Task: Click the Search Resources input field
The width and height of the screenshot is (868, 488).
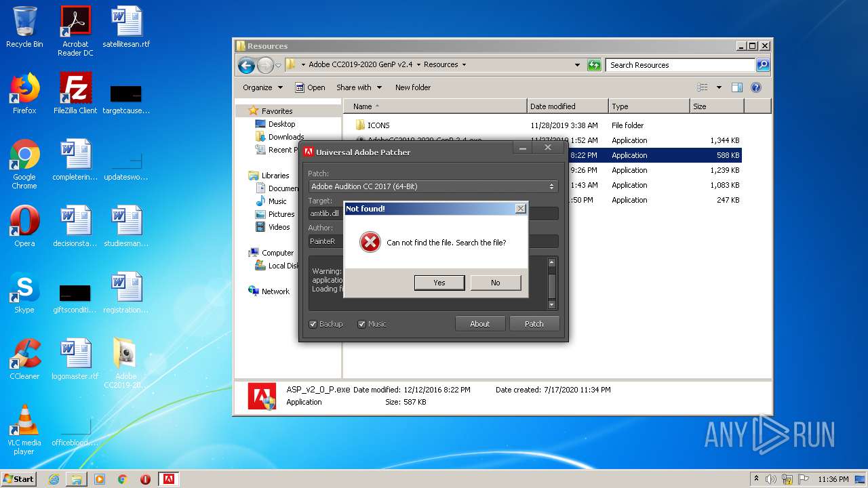Action: 680,65
